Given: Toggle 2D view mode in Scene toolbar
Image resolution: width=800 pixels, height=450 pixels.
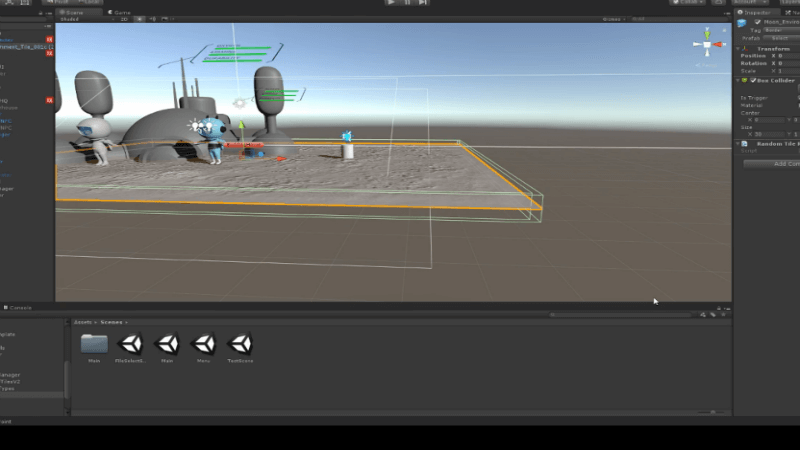Looking at the screenshot, I should (124, 18).
